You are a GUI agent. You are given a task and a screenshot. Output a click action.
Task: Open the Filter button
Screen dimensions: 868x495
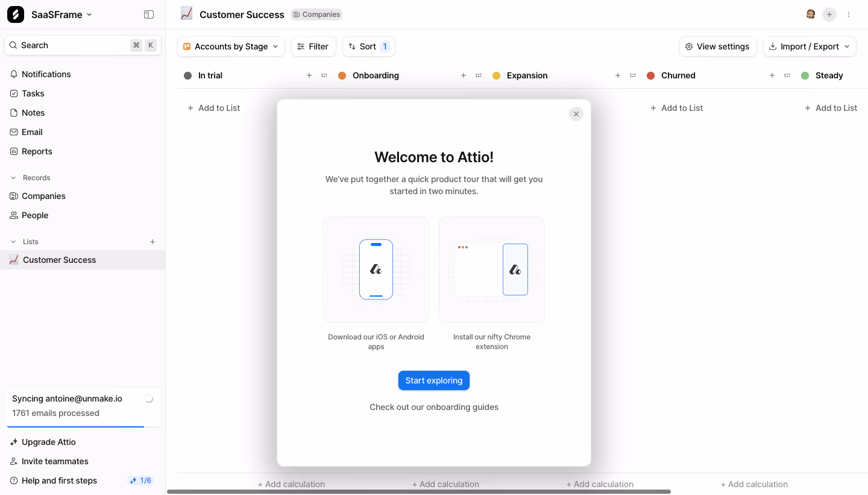point(313,46)
